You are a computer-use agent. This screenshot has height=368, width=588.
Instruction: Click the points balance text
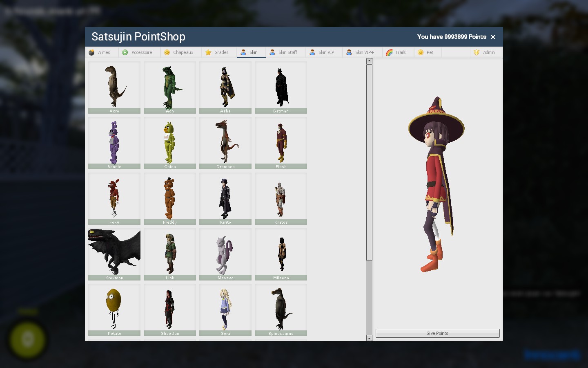[x=452, y=37]
